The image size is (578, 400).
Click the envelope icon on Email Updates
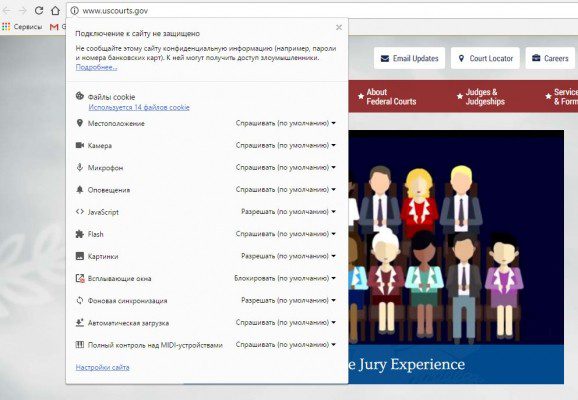click(x=384, y=58)
